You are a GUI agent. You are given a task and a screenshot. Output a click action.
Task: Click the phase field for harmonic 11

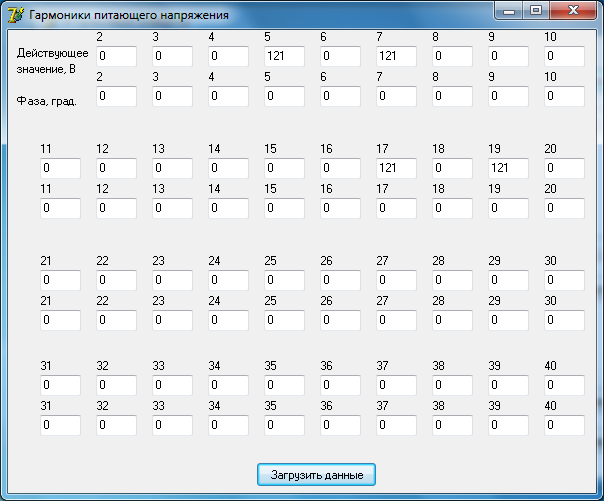coord(60,208)
